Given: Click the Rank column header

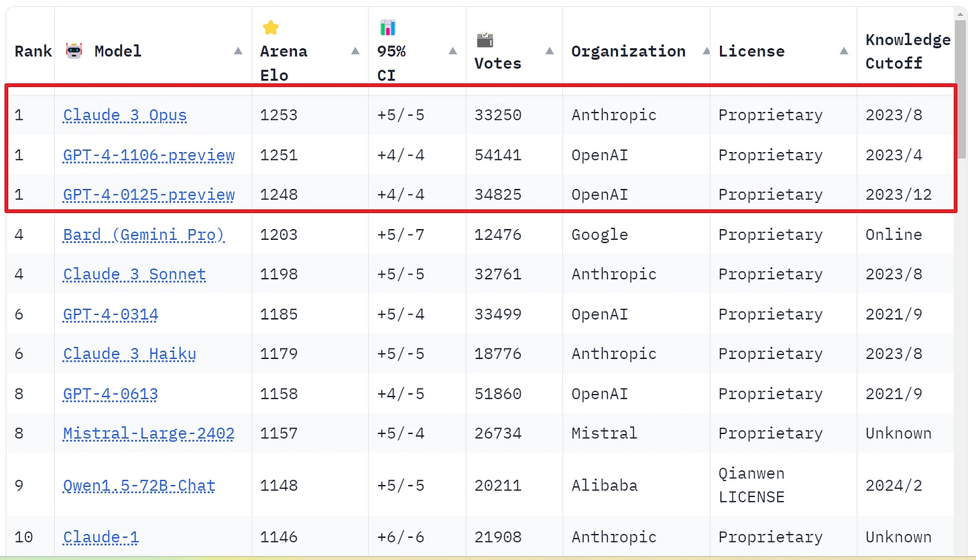Looking at the screenshot, I should coord(33,52).
